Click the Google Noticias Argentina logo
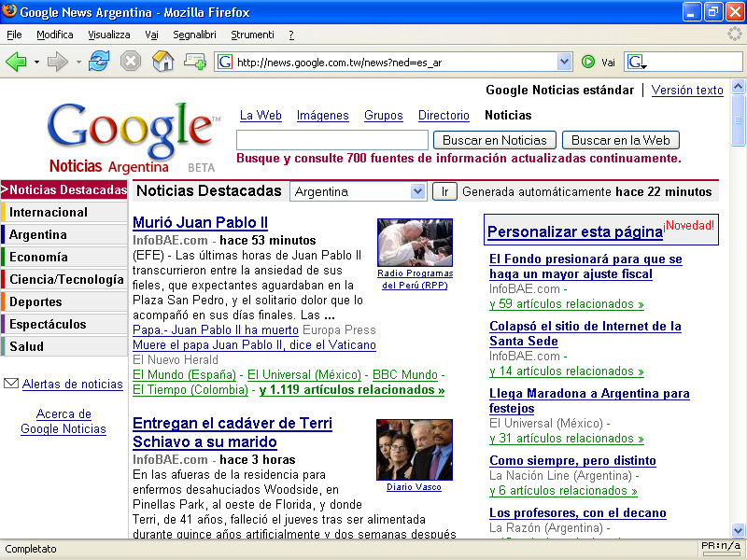This screenshot has height=560, width=747. click(133, 137)
